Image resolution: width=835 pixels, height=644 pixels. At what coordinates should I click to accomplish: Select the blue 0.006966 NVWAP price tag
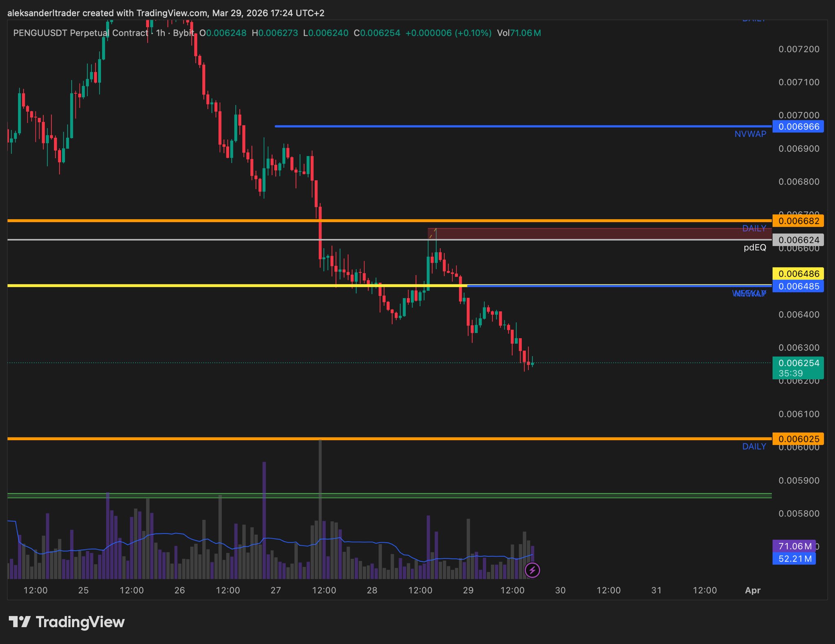(x=798, y=126)
